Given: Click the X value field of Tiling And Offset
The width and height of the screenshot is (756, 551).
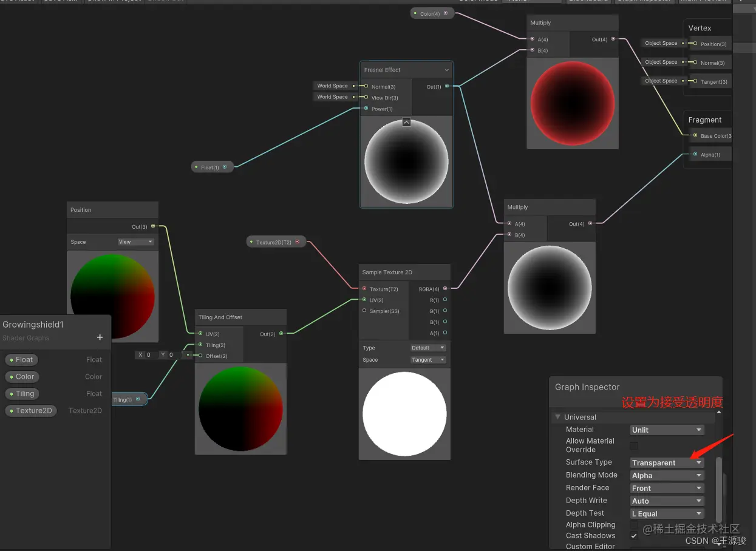Looking at the screenshot, I should [x=149, y=355].
